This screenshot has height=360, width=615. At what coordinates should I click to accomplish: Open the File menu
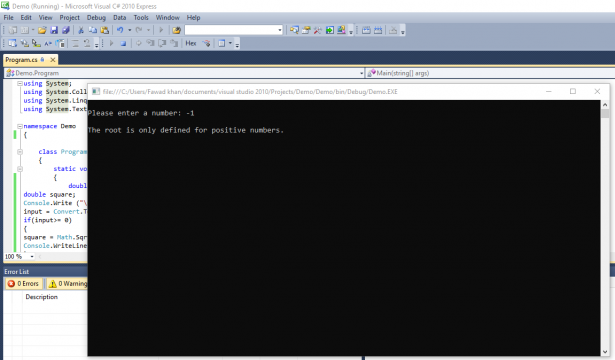coord(9,18)
